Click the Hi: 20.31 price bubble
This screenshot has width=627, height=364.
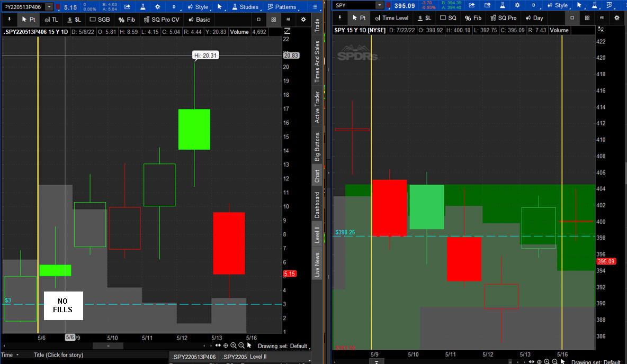click(x=205, y=55)
